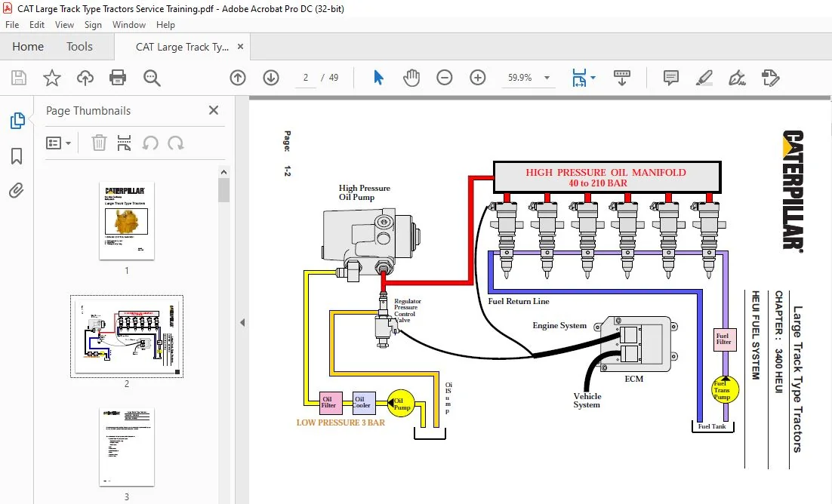This screenshot has height=504, width=832.
Task: Select page 1 thumbnail
Action: (x=127, y=221)
